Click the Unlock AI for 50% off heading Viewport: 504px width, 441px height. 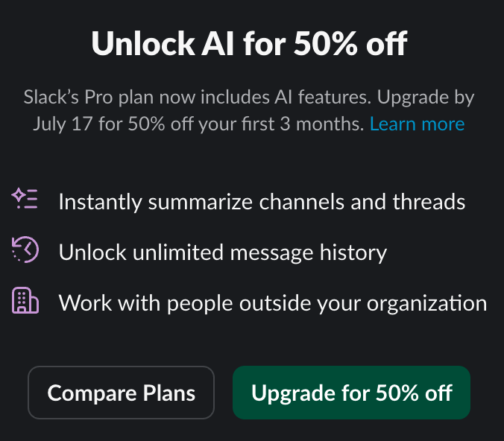[x=250, y=44]
